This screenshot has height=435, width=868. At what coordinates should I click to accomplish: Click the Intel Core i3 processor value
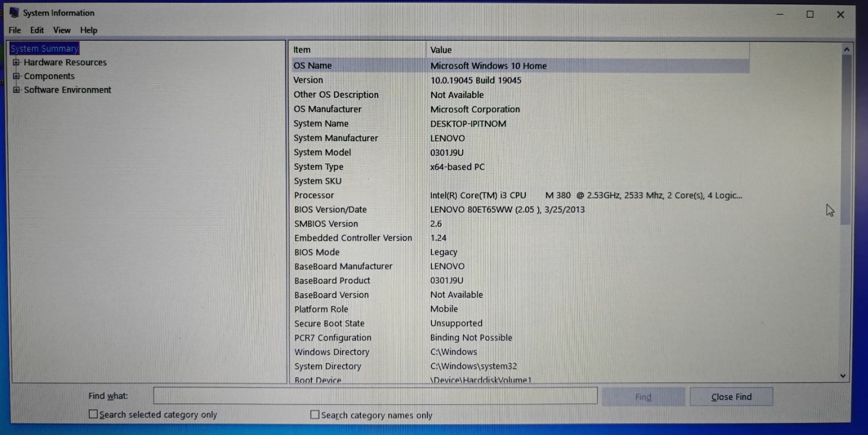point(586,195)
